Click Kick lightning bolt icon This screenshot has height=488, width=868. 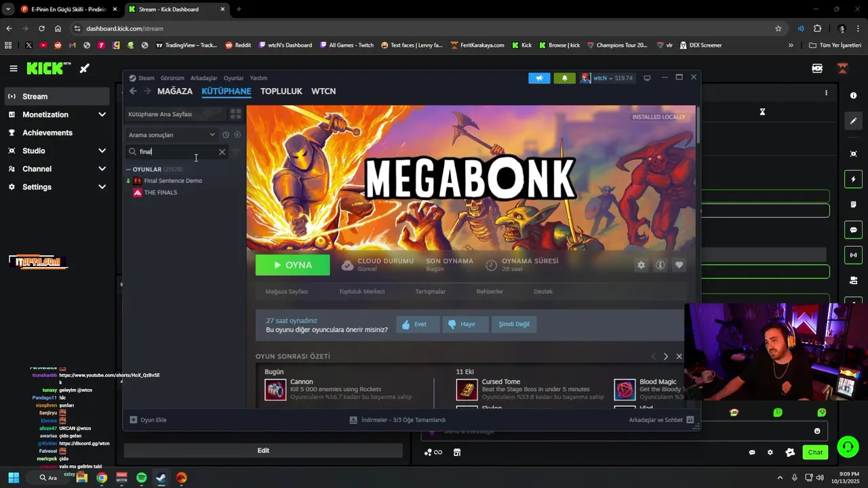pyautogui.click(x=853, y=180)
